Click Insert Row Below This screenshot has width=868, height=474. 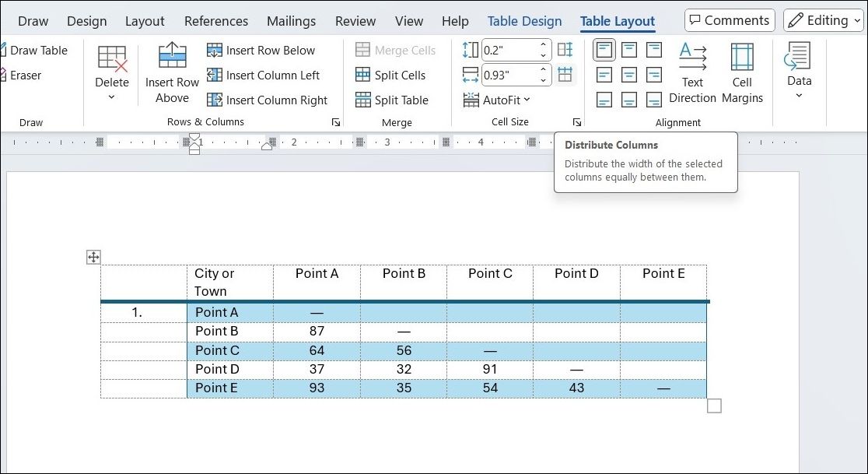261,51
